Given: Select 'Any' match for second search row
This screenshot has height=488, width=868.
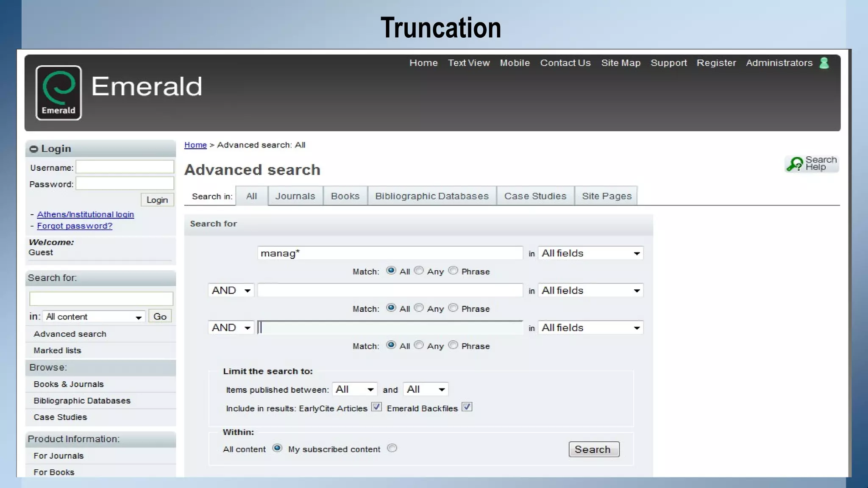Looking at the screenshot, I should point(419,308).
